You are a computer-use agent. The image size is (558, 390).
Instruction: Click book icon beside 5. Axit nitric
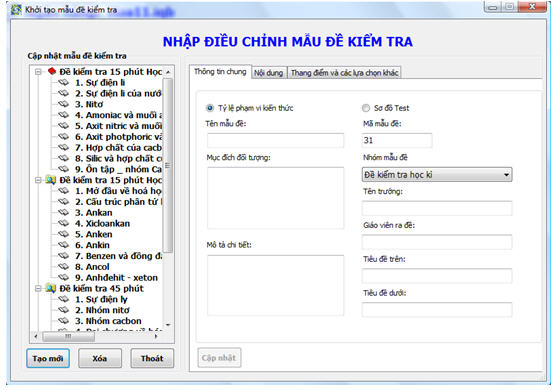tap(63, 126)
